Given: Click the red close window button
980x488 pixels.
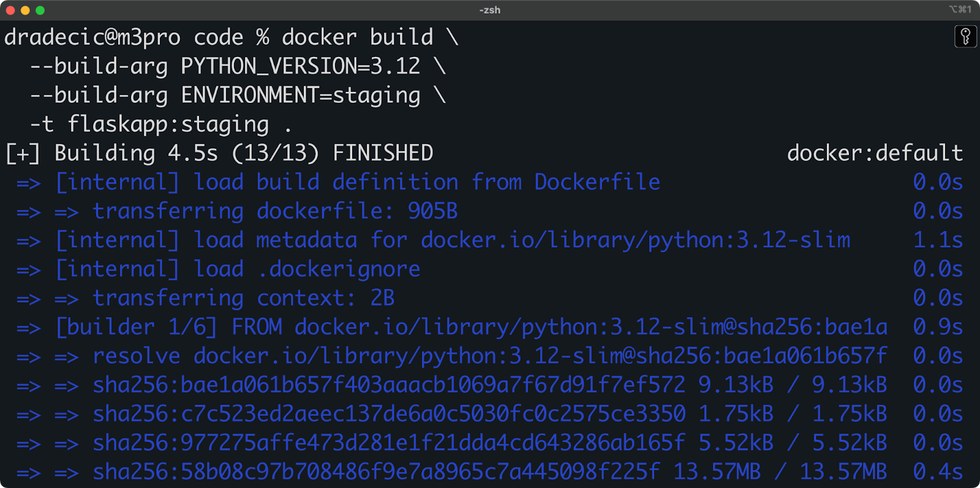Looking at the screenshot, I should point(10,10).
